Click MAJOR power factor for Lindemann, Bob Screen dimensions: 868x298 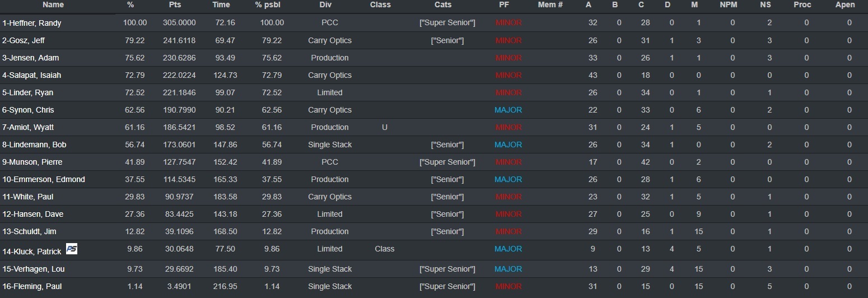click(x=508, y=145)
